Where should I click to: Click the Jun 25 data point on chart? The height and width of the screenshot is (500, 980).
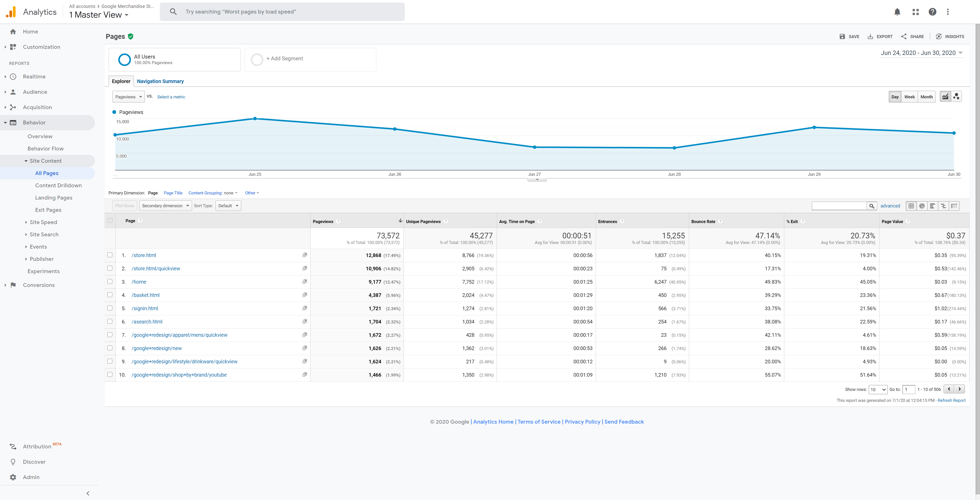point(255,119)
